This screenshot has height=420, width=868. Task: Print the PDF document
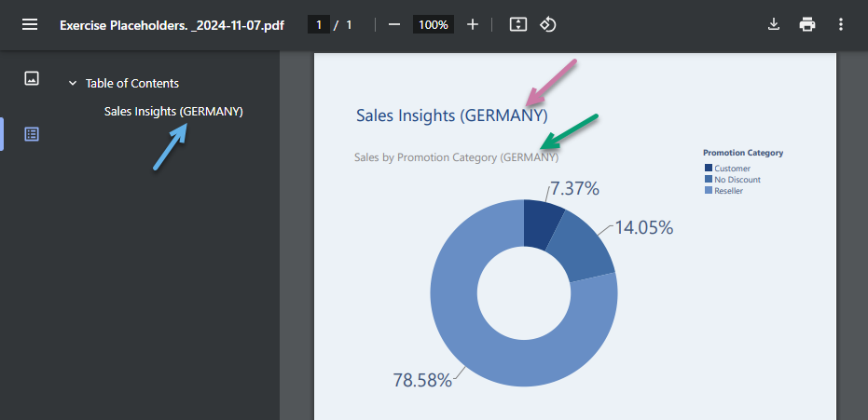click(807, 25)
